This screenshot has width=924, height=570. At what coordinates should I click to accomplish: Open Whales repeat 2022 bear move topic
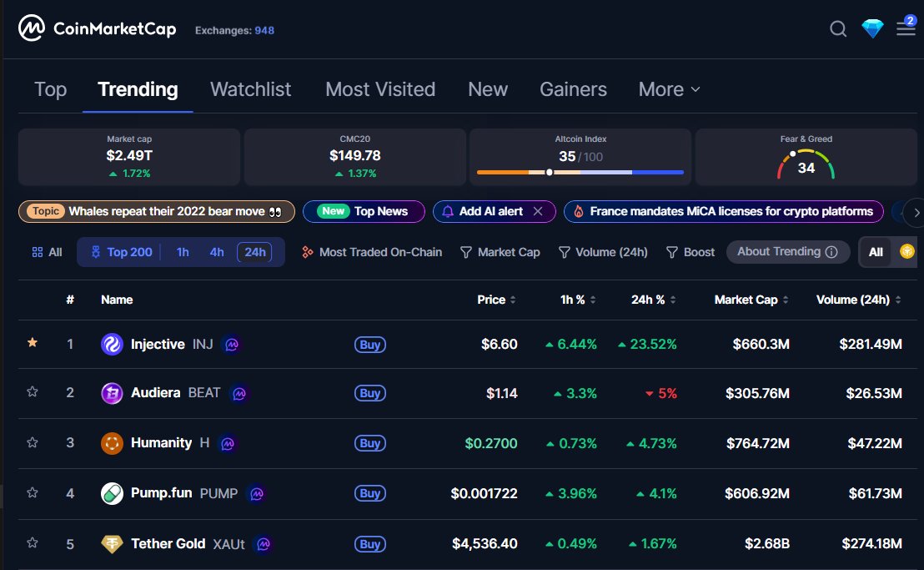coord(157,212)
